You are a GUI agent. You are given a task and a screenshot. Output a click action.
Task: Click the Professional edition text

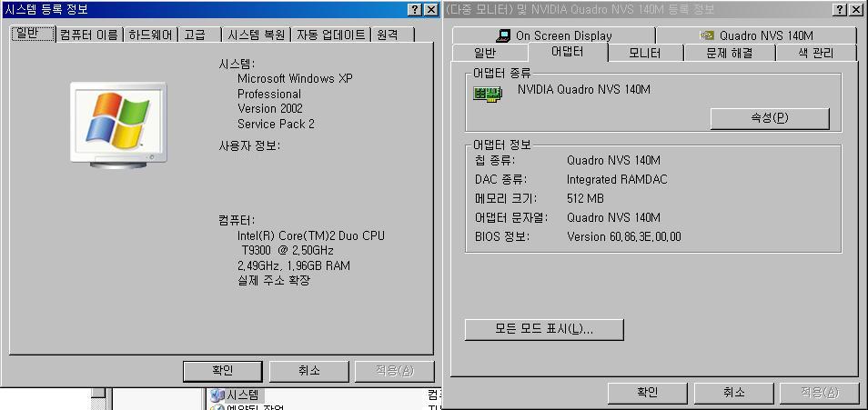269,94
